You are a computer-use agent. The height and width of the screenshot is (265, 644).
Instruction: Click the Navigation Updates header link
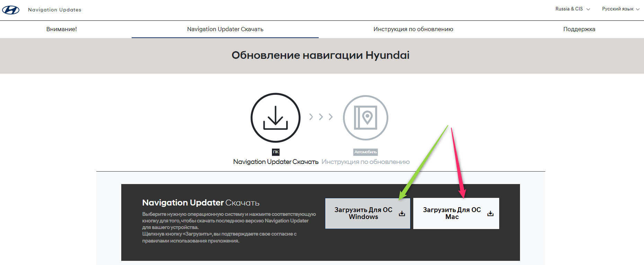pos(55,10)
